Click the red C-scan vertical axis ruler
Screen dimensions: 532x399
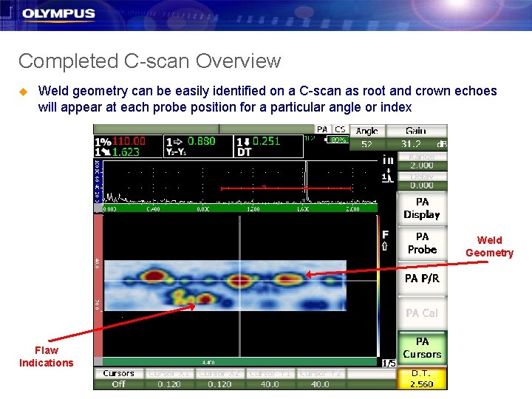pos(98,286)
